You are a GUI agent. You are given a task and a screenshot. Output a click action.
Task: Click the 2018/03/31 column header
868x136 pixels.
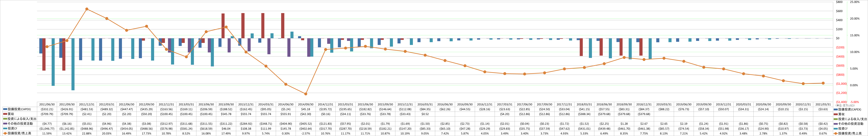tap(584, 104)
